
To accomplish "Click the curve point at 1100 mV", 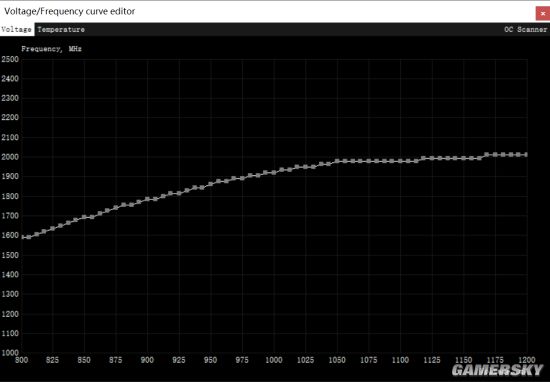I will tap(400, 161).
